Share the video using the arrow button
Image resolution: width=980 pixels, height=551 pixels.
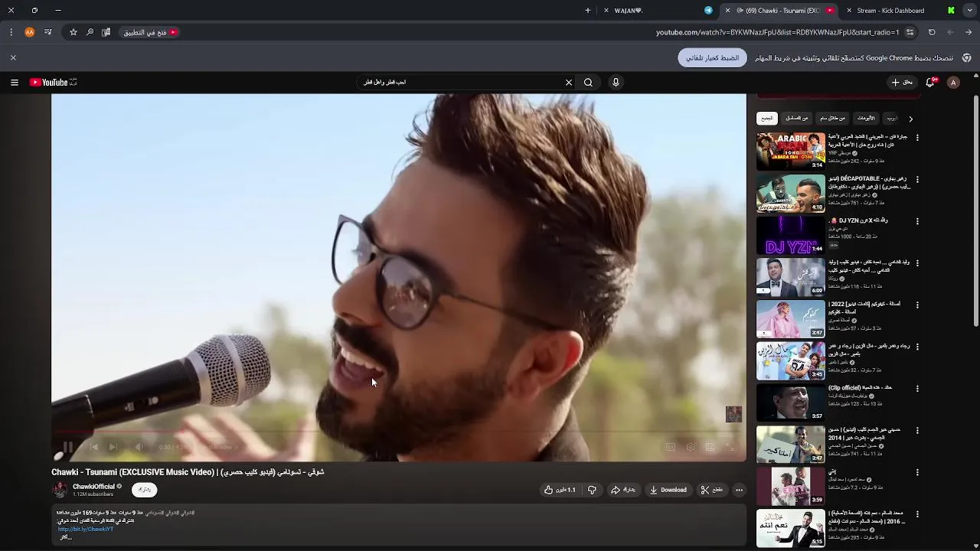point(623,490)
